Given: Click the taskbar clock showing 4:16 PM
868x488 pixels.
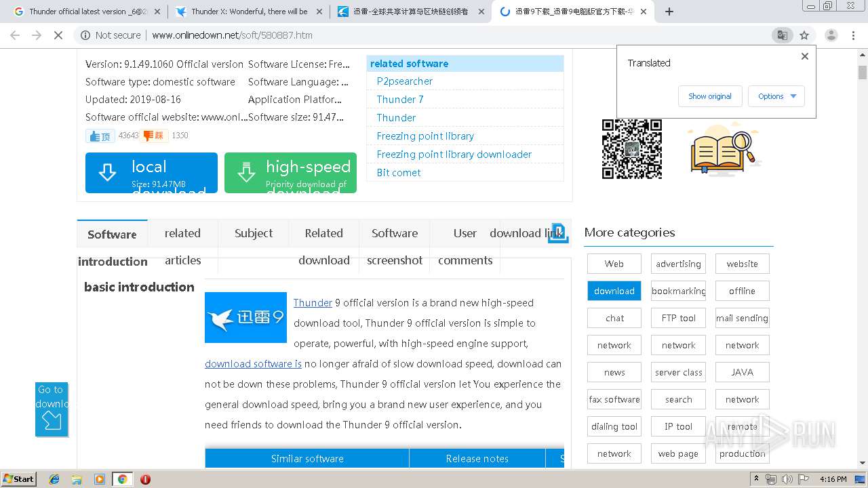Looking at the screenshot, I should [x=833, y=479].
